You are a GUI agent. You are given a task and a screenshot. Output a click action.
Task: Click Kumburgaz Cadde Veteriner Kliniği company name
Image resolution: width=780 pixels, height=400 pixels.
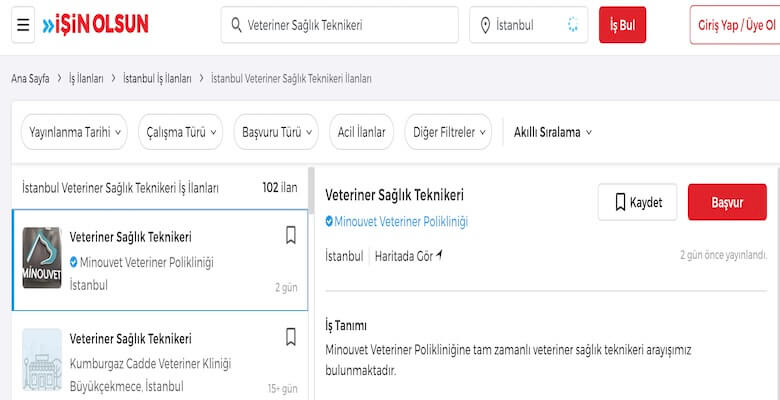pyautogui.click(x=151, y=364)
